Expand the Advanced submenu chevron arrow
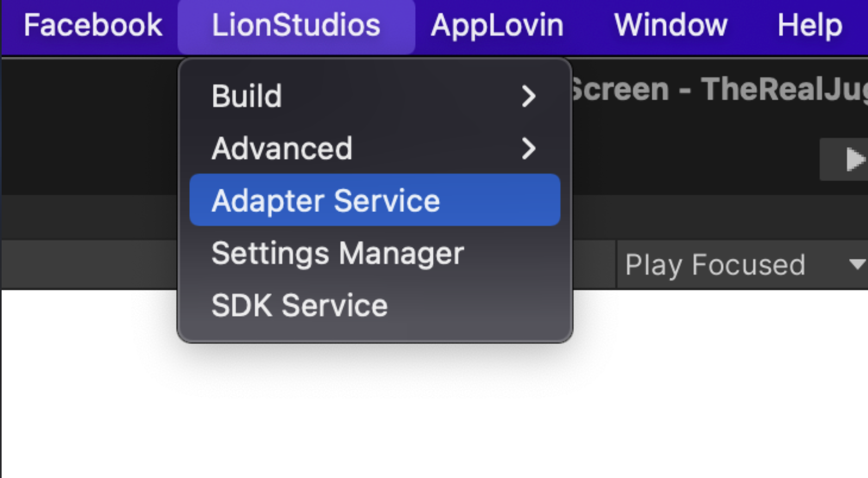The image size is (868, 478). pyautogui.click(x=529, y=148)
